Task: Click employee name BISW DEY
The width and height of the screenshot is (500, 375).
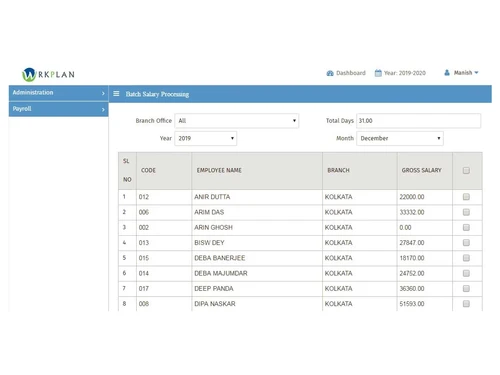Action: coord(209,243)
